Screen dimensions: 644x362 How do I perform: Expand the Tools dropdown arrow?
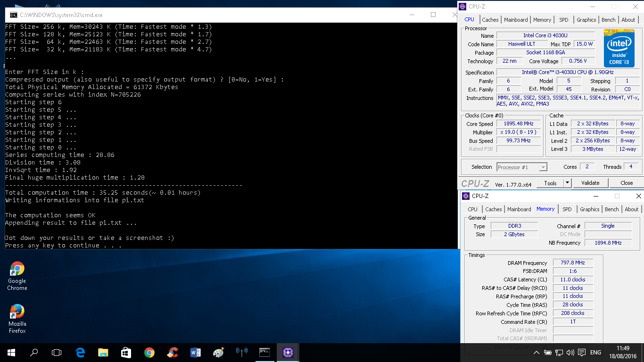coord(567,183)
